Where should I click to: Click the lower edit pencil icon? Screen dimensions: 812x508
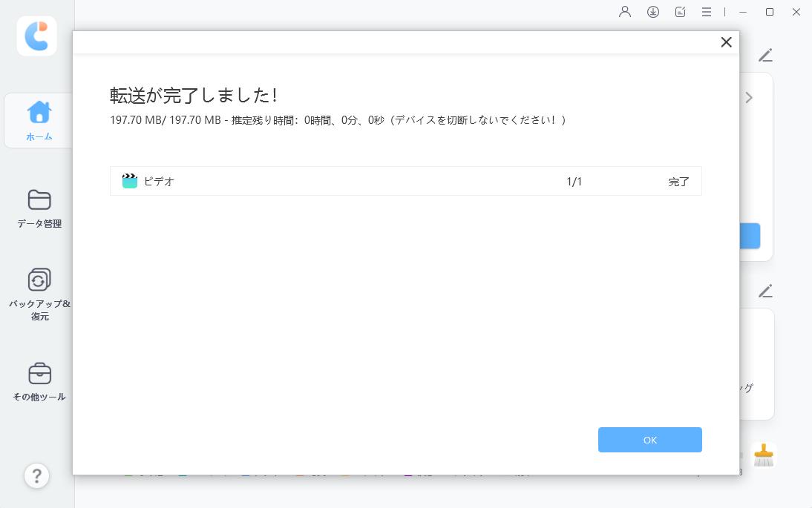click(x=765, y=291)
